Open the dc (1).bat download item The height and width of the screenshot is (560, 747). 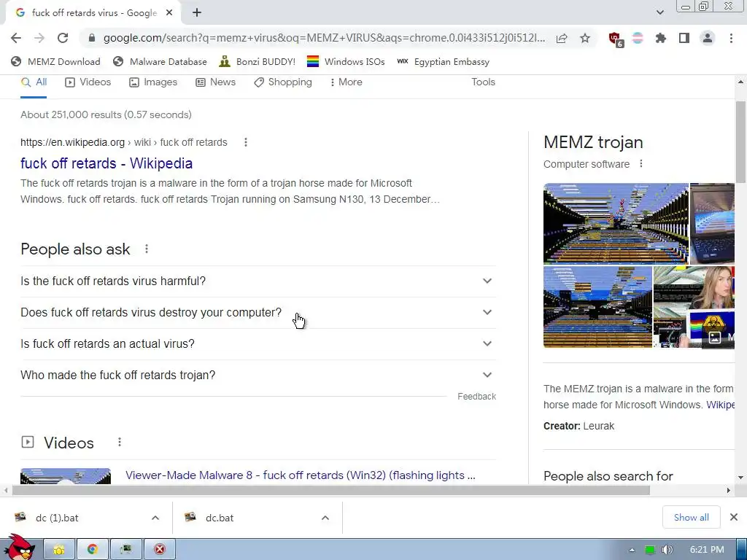point(57,518)
